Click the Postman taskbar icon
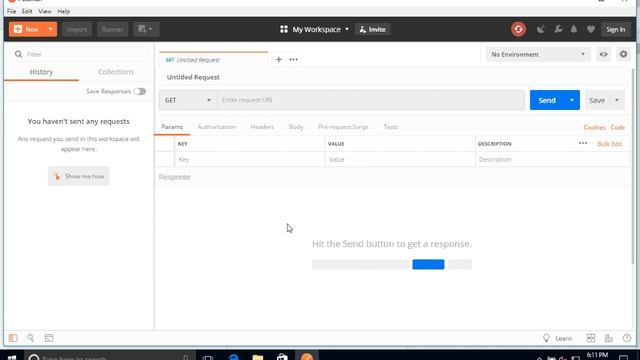The height and width of the screenshot is (360, 640). 307,356
